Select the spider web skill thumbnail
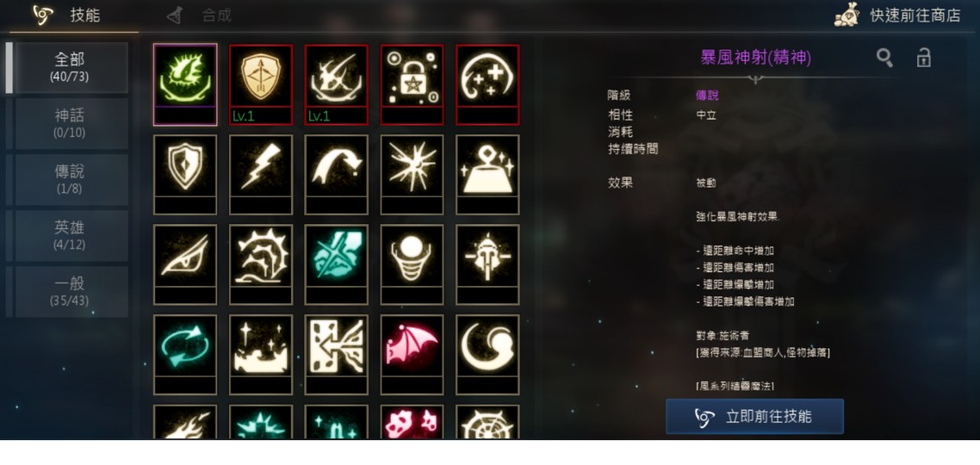980x465 pixels. click(487, 422)
